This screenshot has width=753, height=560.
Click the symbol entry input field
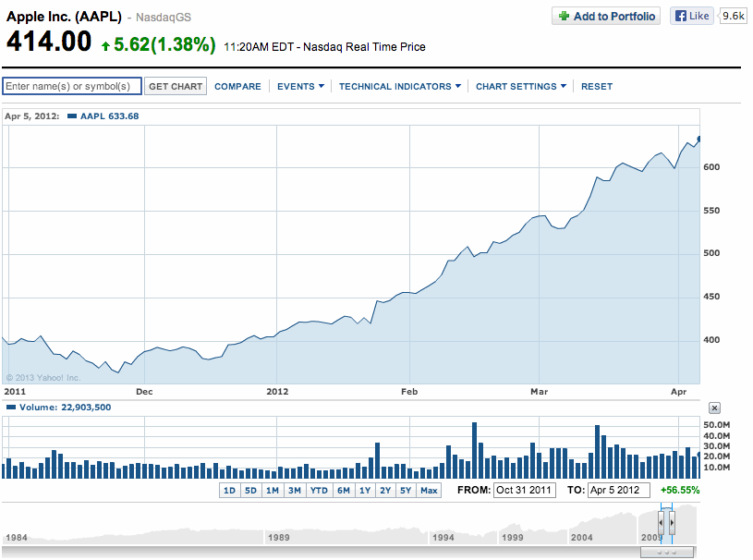tap(72, 87)
